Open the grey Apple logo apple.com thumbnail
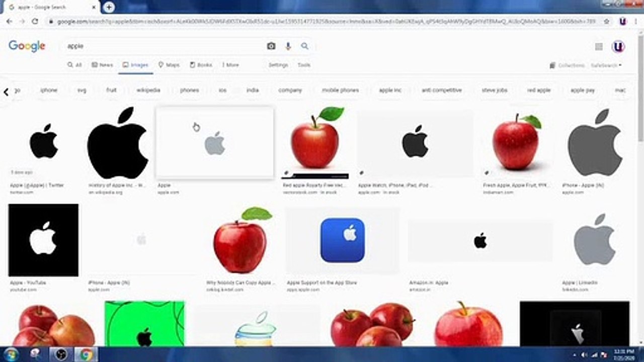Viewport: 644px width, 362px height. point(215,143)
